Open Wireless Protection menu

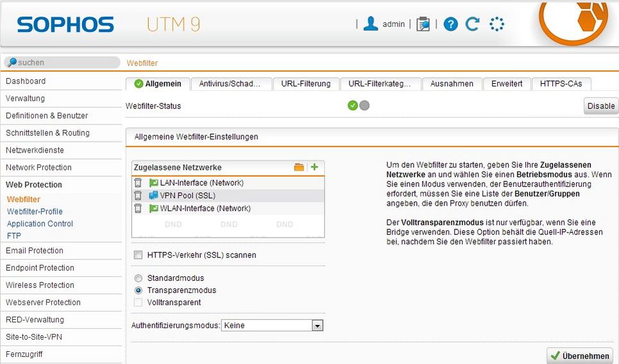click(61, 285)
